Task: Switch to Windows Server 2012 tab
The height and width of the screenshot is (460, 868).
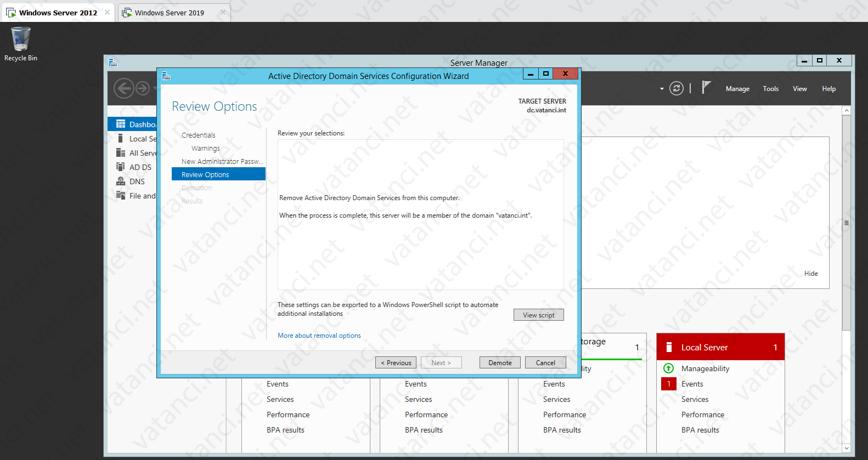Action: click(x=58, y=13)
